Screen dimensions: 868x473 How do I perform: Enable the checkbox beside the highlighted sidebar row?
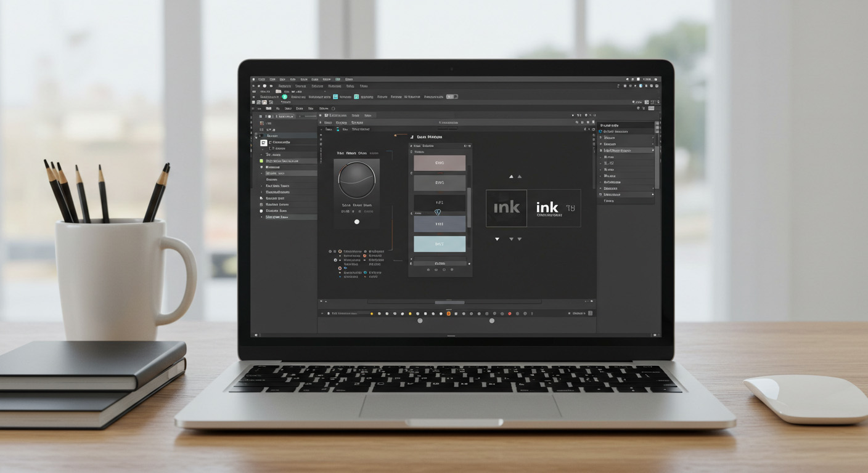[x=601, y=150]
